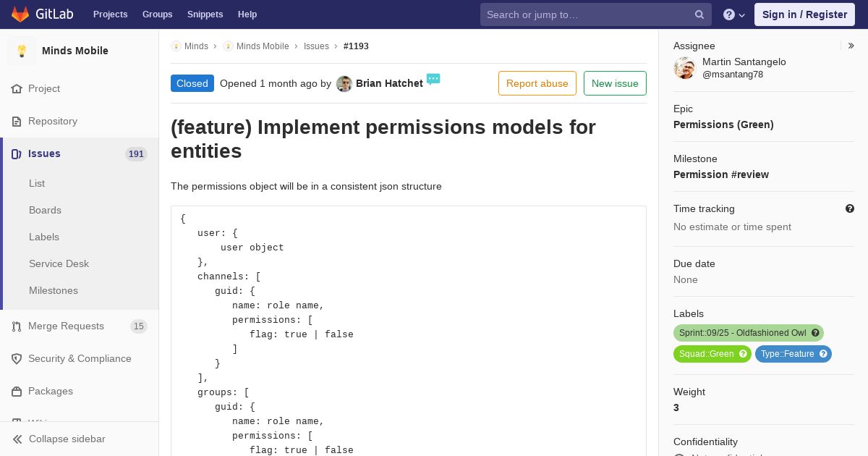Image resolution: width=868 pixels, height=456 pixels.
Task: Open the Minds breadcrumb link
Action: [x=196, y=46]
